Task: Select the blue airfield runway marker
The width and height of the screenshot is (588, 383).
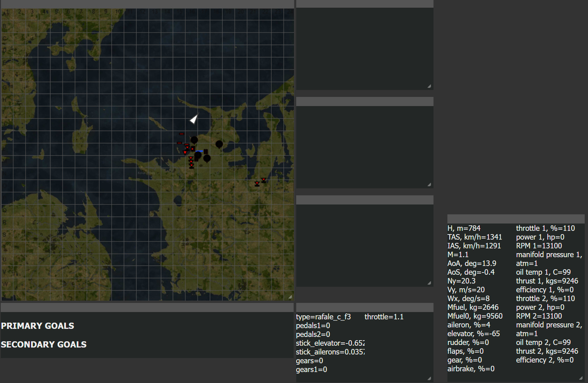Action: point(199,151)
